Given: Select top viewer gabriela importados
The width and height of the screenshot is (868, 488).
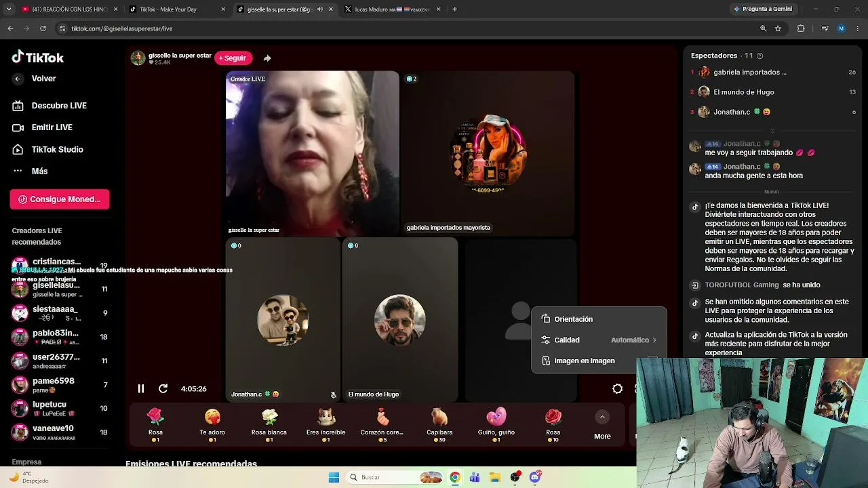Looking at the screenshot, I should pos(773,73).
